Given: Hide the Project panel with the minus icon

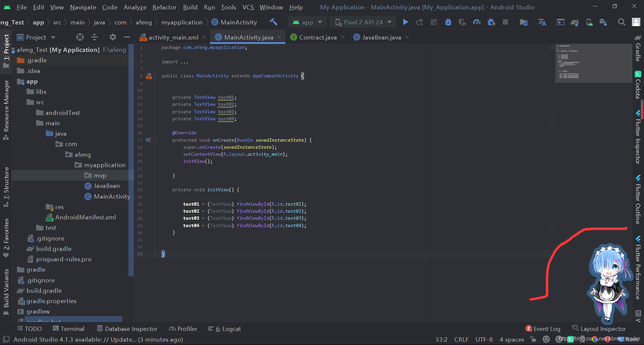Looking at the screenshot, I should pyautogui.click(x=127, y=37).
